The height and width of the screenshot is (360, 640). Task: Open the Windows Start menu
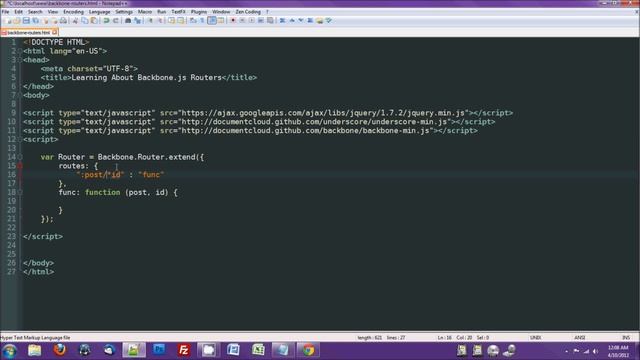tap(9, 351)
